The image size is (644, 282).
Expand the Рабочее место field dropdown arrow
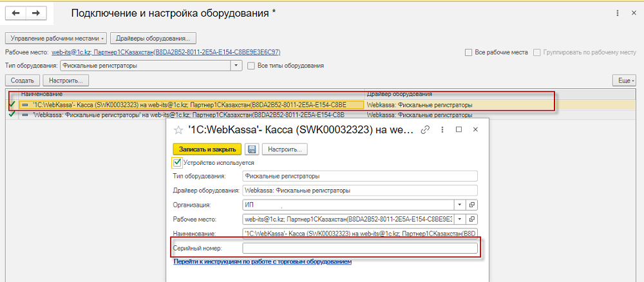(460, 219)
